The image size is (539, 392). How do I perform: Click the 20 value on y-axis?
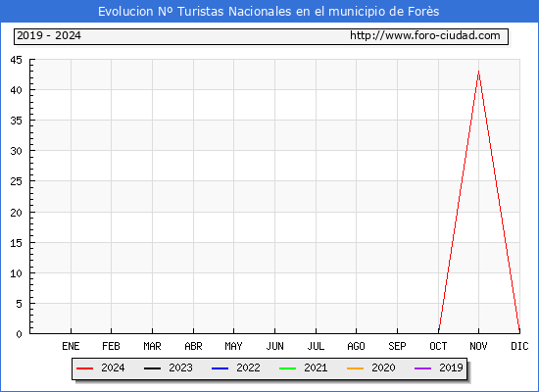point(16,213)
